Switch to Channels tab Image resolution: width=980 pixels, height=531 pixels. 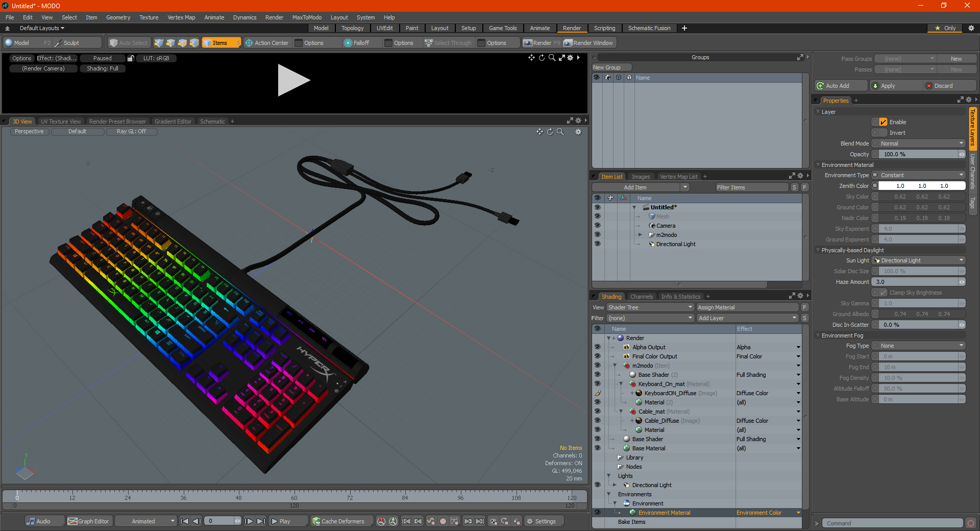pyautogui.click(x=642, y=297)
